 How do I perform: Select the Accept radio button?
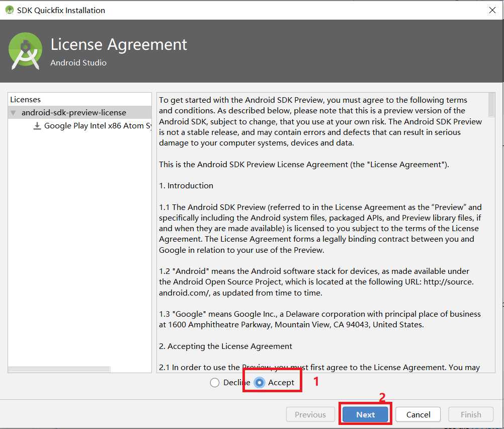259,382
